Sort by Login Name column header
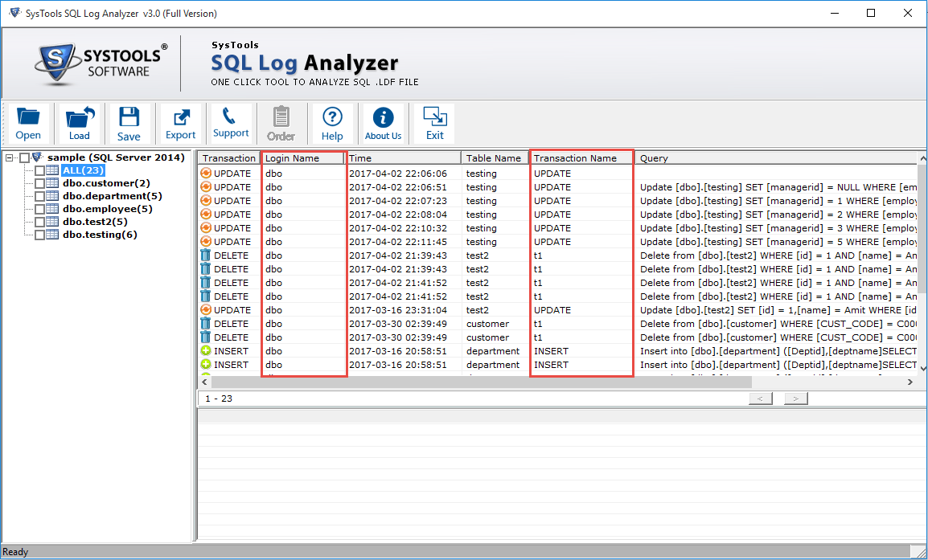This screenshot has height=560, width=928. (x=303, y=158)
